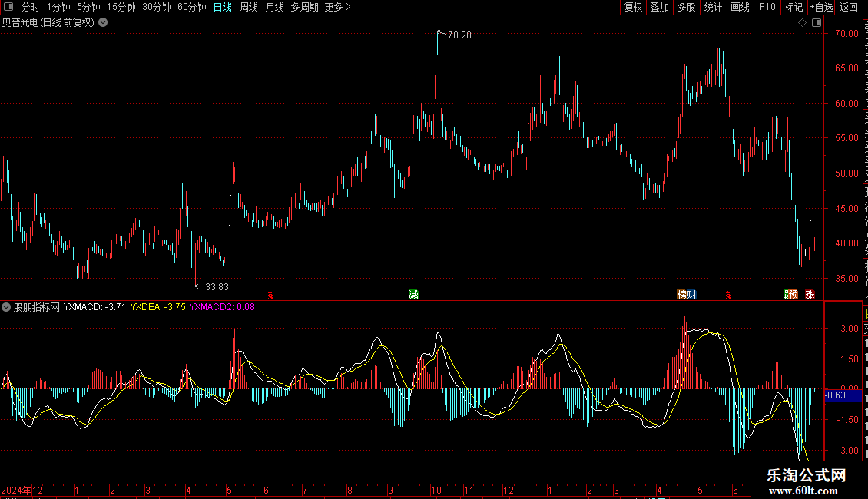The image size is (868, 499).
Task: Switch to the 月线 monthly chart
Action: [x=274, y=7]
